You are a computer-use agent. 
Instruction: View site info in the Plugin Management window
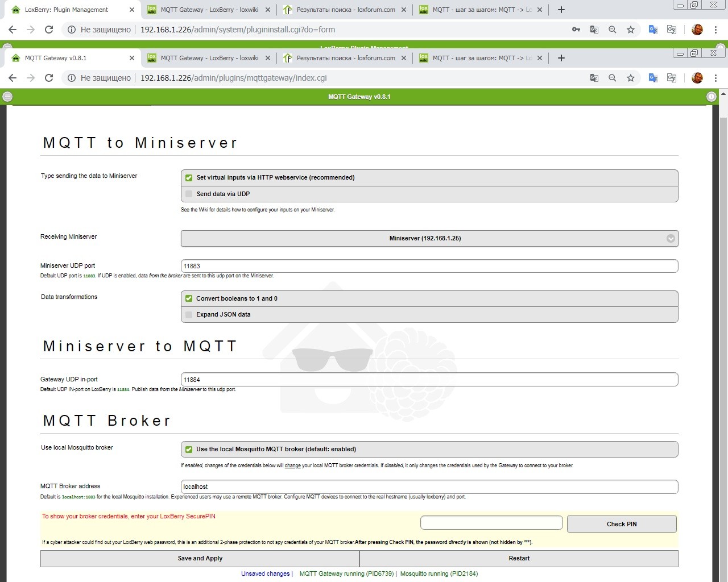[x=72, y=30]
